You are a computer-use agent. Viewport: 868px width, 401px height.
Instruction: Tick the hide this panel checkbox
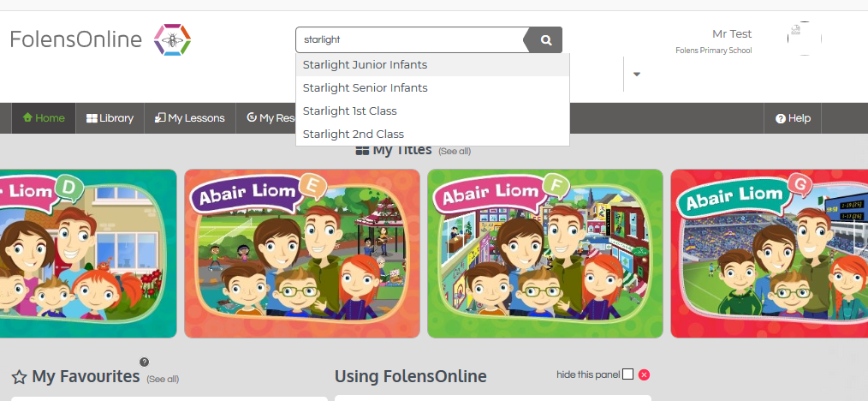click(627, 374)
